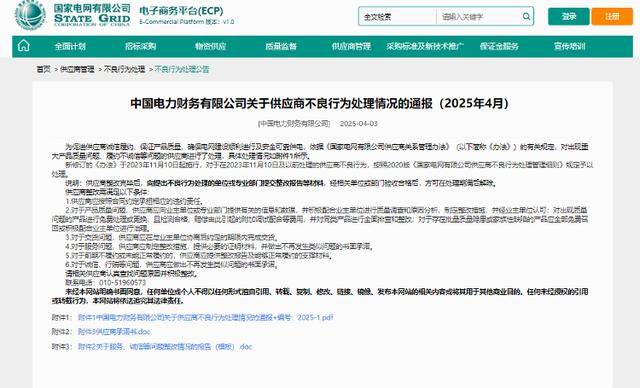
Task: Open the 供应商管理 menu
Action: pyautogui.click(x=351, y=47)
